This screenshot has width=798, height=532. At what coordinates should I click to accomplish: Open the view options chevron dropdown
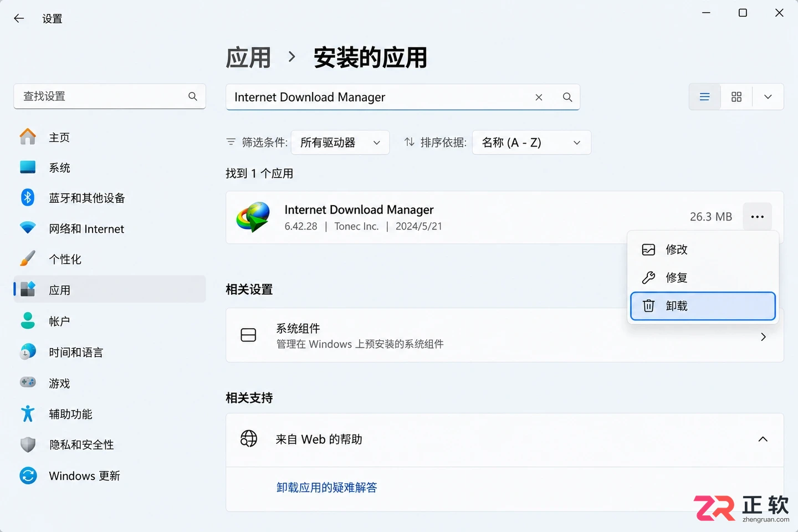click(768, 97)
